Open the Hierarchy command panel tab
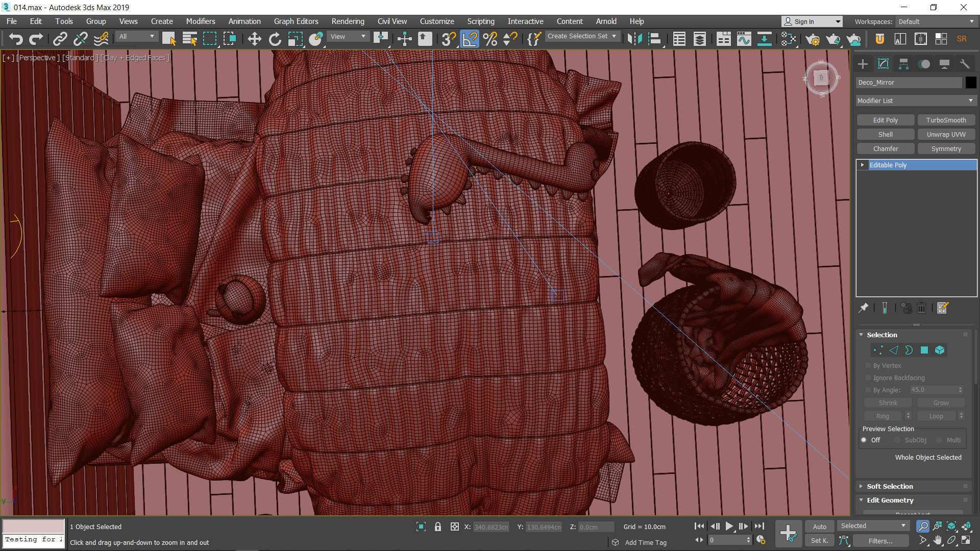 click(x=903, y=64)
